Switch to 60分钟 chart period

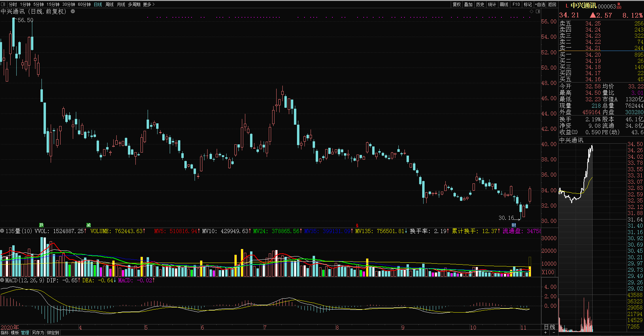[84, 4]
